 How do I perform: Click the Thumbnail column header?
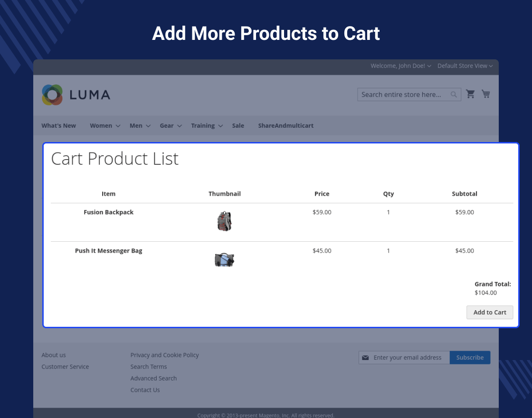pos(225,194)
